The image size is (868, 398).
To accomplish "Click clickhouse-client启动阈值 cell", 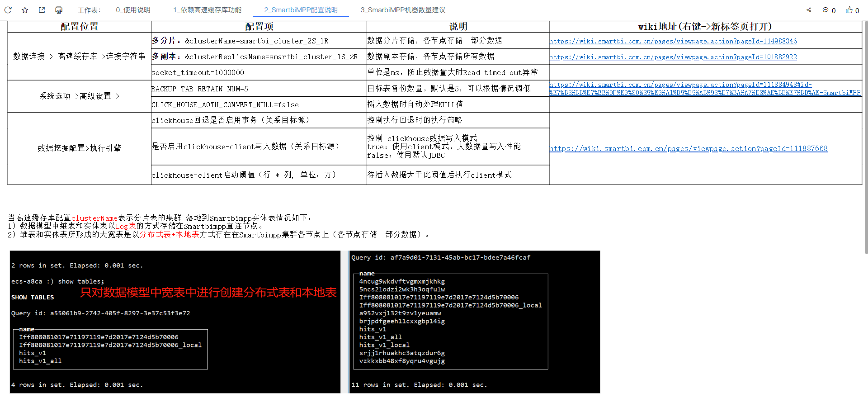I will pyautogui.click(x=259, y=175).
